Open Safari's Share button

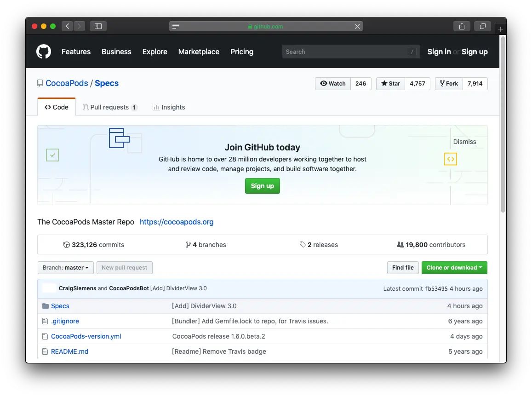point(462,26)
